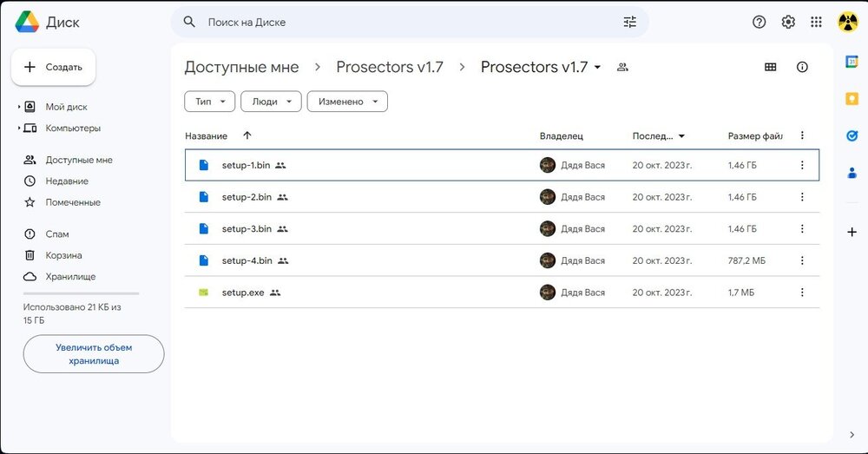This screenshot has height=454, width=868.
Task: Open the settings gear menu
Action: [x=788, y=22]
